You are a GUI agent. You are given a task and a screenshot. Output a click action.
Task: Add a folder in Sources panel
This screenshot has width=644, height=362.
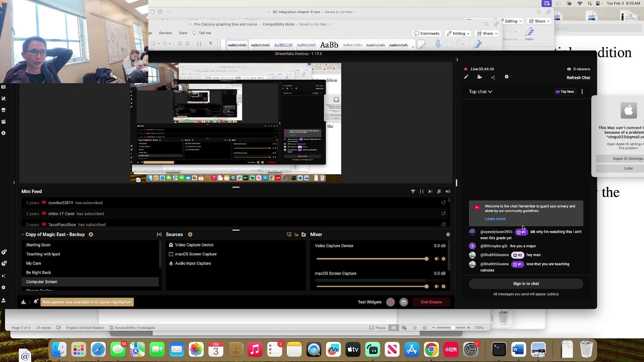coord(303,234)
